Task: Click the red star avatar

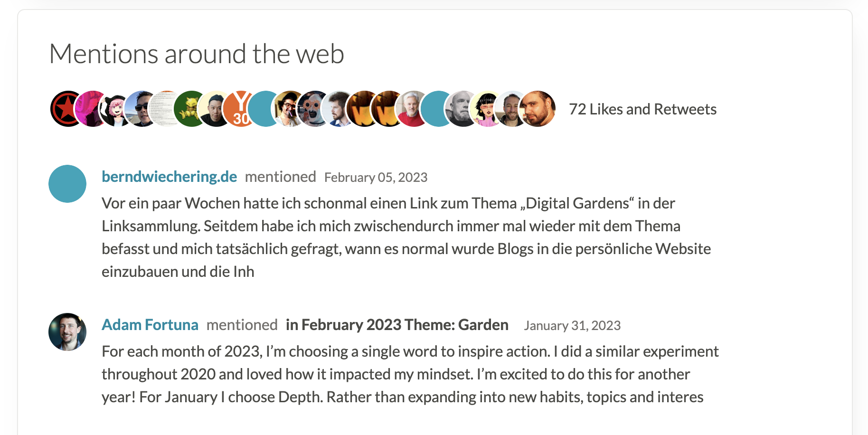Action: point(66,108)
